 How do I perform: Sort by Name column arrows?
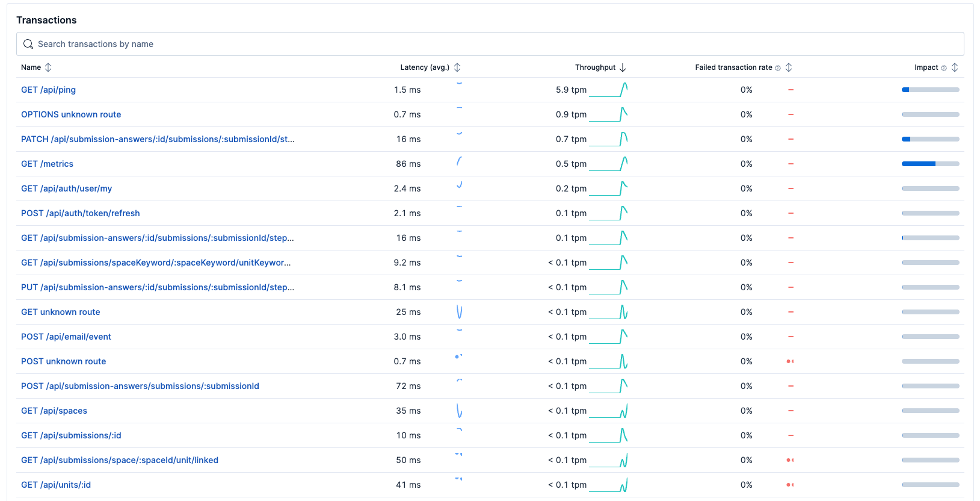point(48,67)
